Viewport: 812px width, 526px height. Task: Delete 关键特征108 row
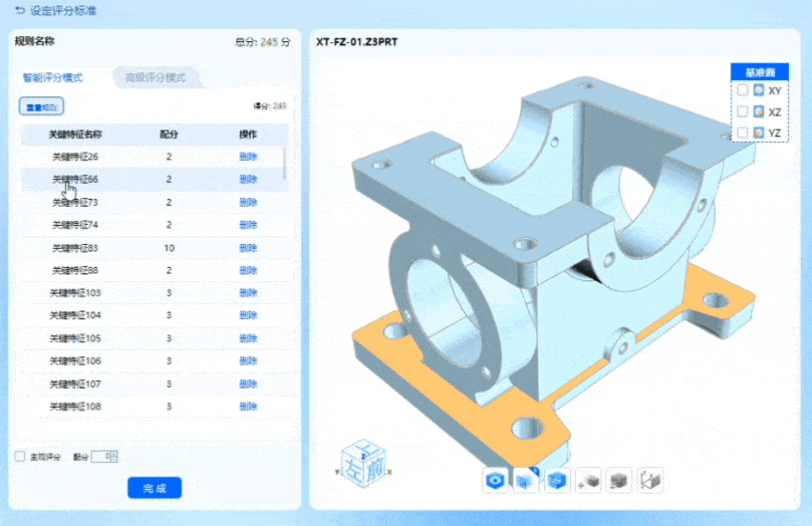click(x=248, y=406)
